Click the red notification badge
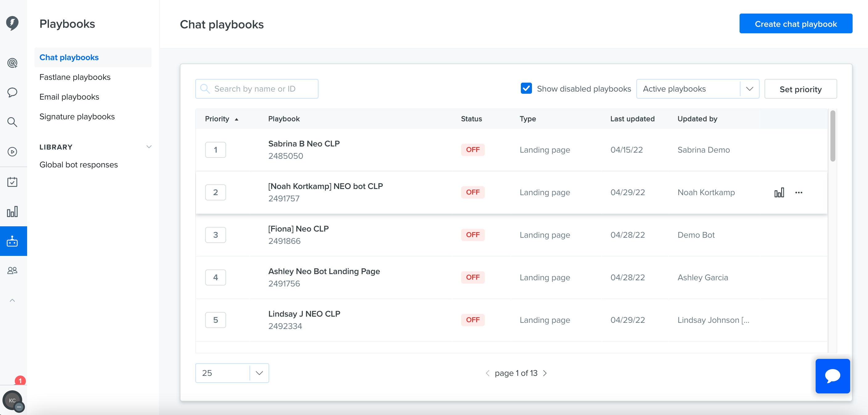The image size is (868, 415). (x=20, y=380)
